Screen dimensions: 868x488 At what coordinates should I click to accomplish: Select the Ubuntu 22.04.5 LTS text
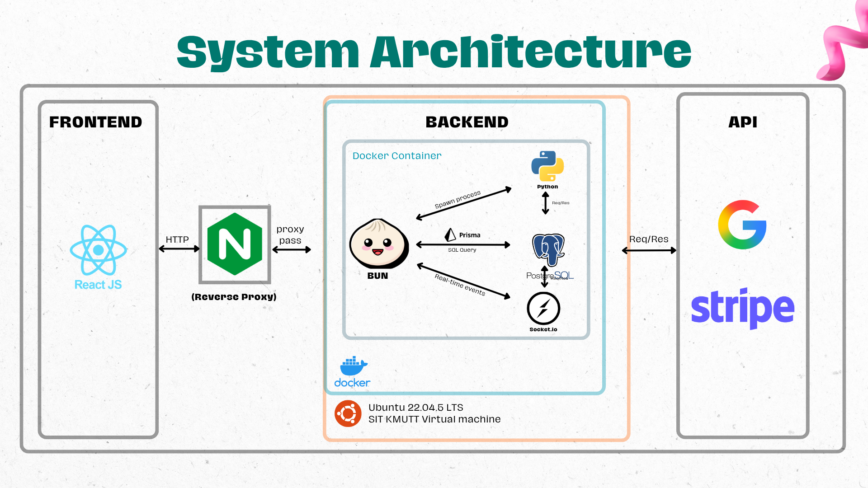pyautogui.click(x=415, y=408)
